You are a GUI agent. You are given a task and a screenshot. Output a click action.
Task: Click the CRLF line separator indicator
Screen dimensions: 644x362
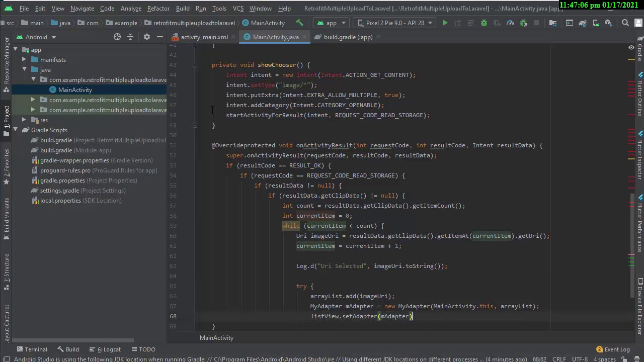pyautogui.click(x=559, y=359)
